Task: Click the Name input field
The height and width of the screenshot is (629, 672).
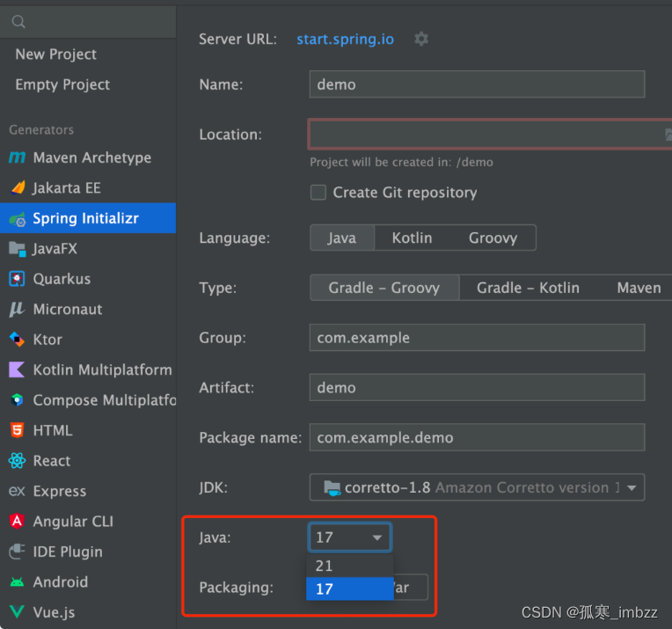Action: [x=477, y=84]
